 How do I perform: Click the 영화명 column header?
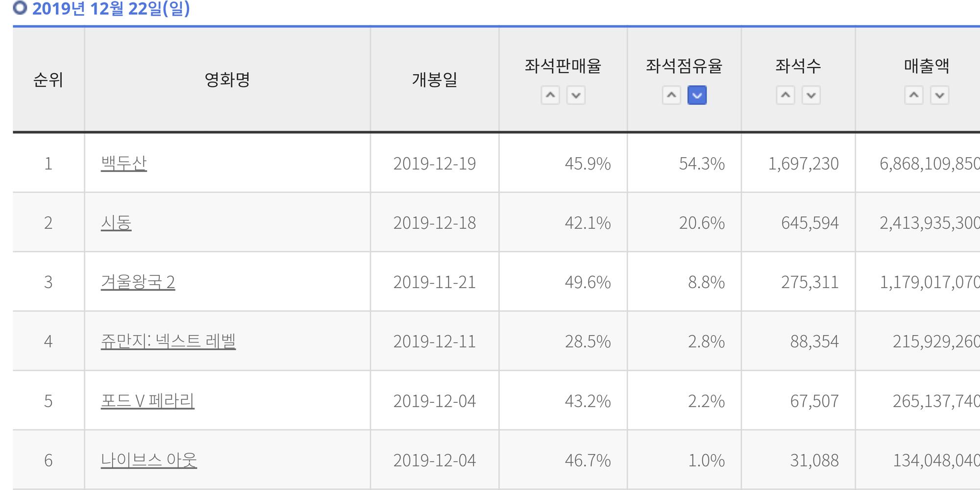coord(227,79)
